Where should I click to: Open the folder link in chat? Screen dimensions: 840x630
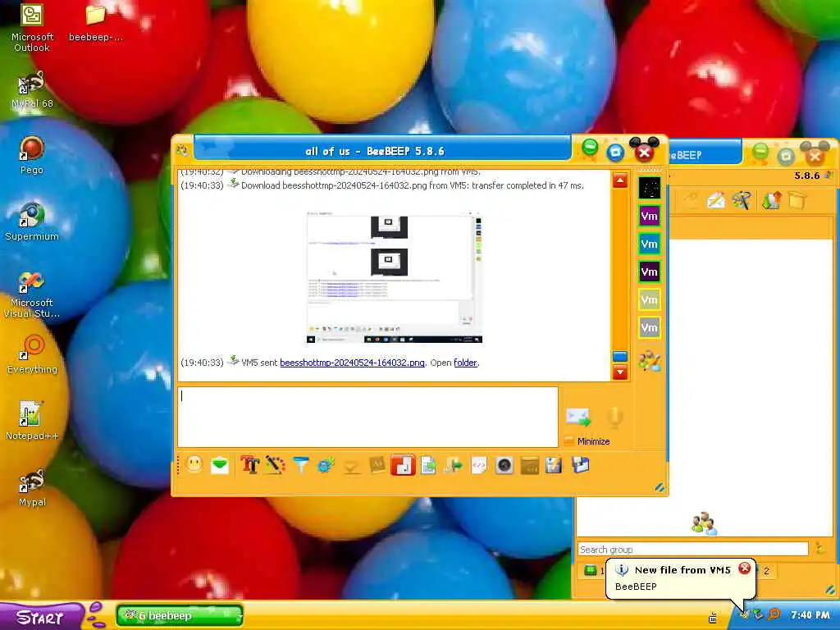point(465,363)
